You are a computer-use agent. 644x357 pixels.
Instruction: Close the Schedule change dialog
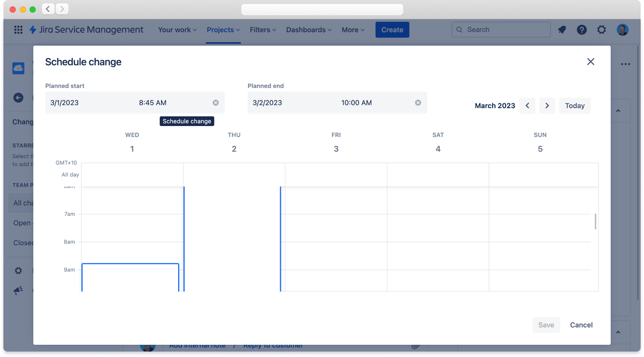(590, 62)
